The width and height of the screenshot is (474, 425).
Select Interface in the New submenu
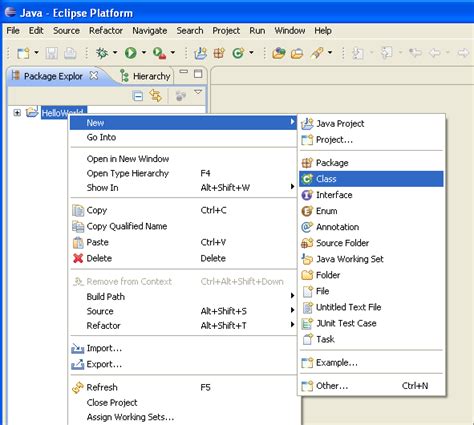[371, 195]
